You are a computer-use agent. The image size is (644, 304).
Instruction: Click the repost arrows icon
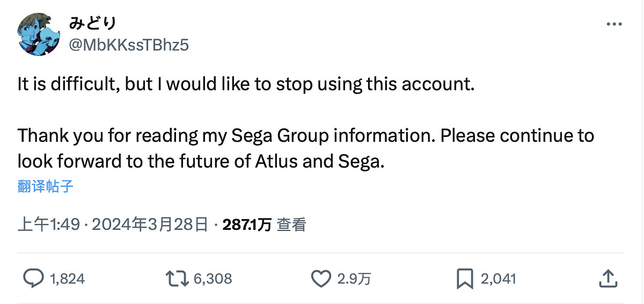pos(177,278)
